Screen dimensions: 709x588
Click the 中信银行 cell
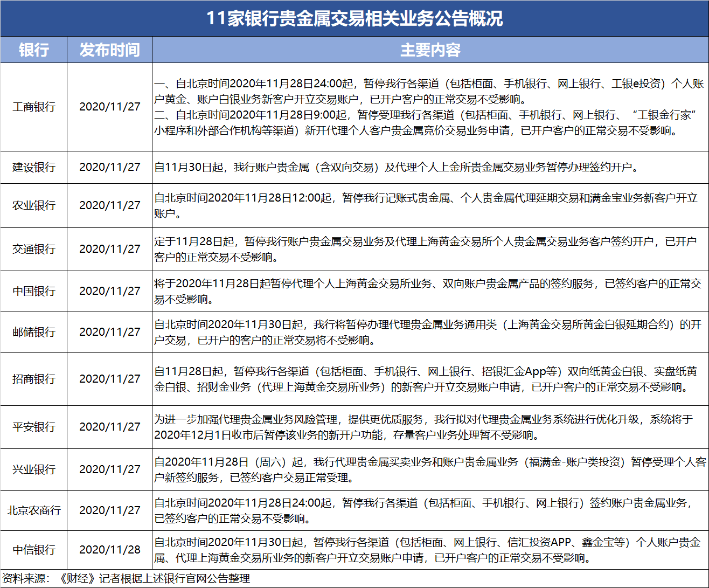(x=33, y=550)
